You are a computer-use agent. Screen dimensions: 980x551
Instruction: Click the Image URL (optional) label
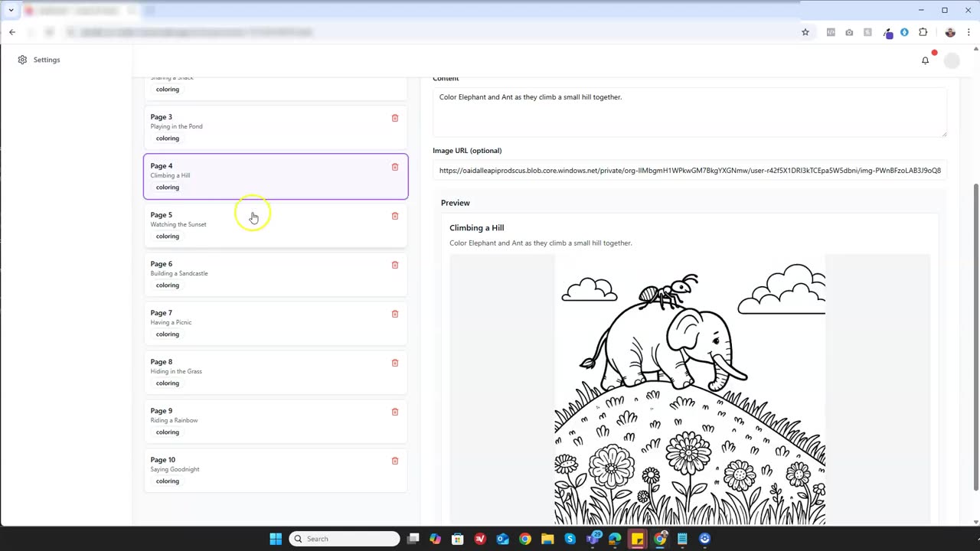click(467, 151)
